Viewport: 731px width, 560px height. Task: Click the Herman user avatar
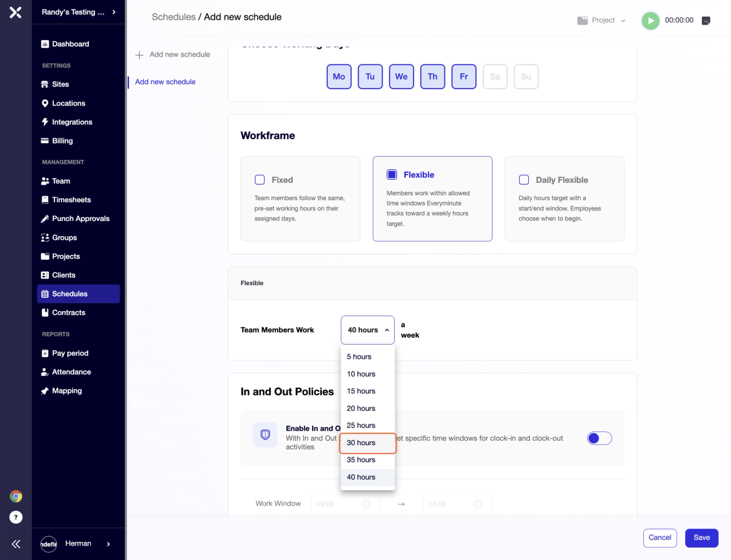[x=49, y=544]
